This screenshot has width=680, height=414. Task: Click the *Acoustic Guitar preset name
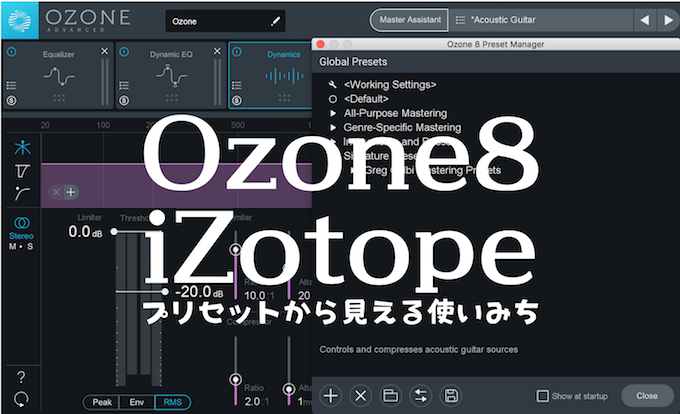click(x=503, y=20)
